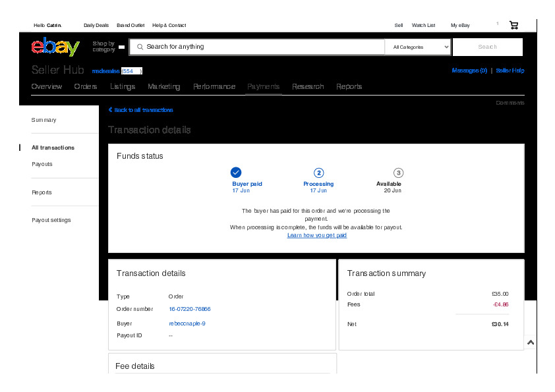Click the Available step 3 circle
The width and height of the screenshot is (555, 392).
[x=398, y=173]
